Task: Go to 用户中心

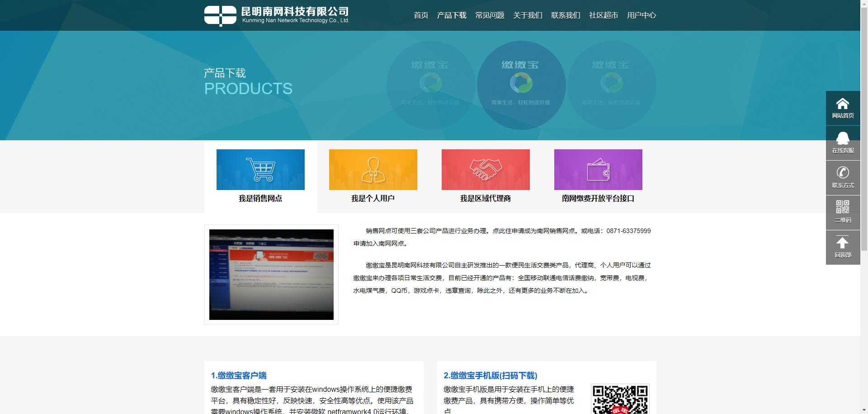Action: [x=642, y=15]
